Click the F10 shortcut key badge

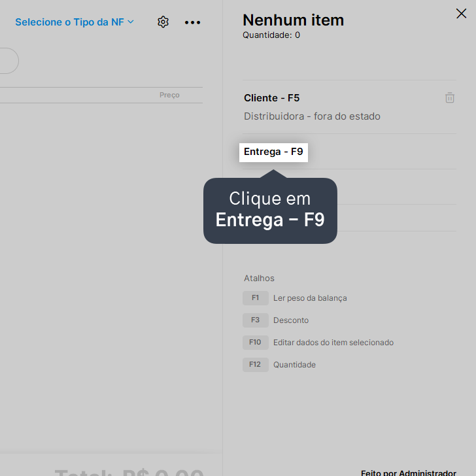255,342
